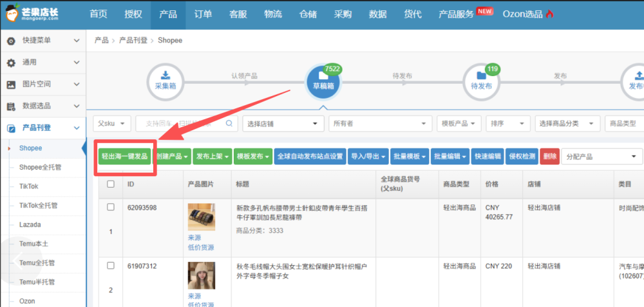
Task: Click the belt product thumbnail image
Action: [x=201, y=217]
